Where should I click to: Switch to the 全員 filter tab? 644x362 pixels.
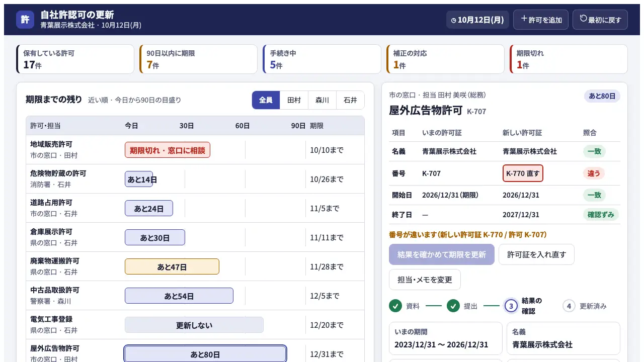tap(266, 100)
